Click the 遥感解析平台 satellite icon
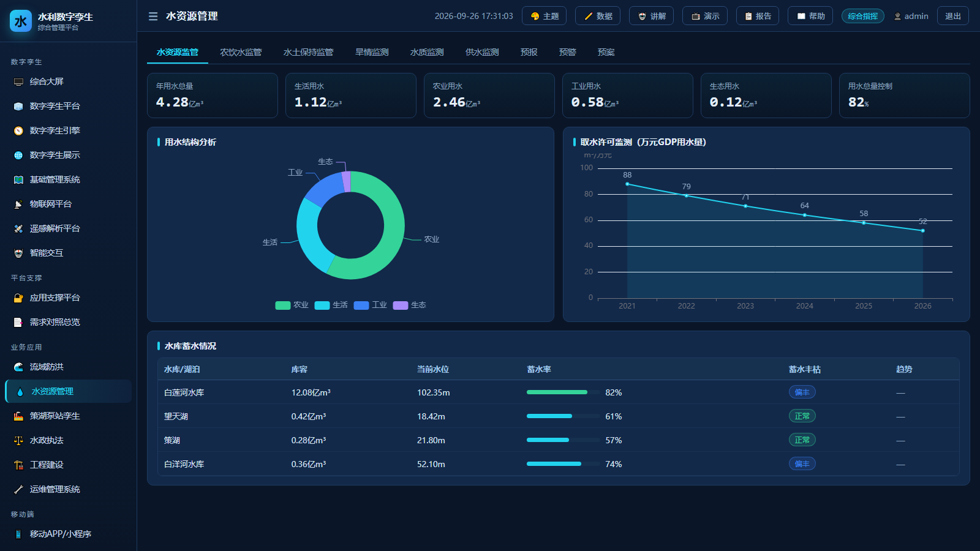 point(18,229)
